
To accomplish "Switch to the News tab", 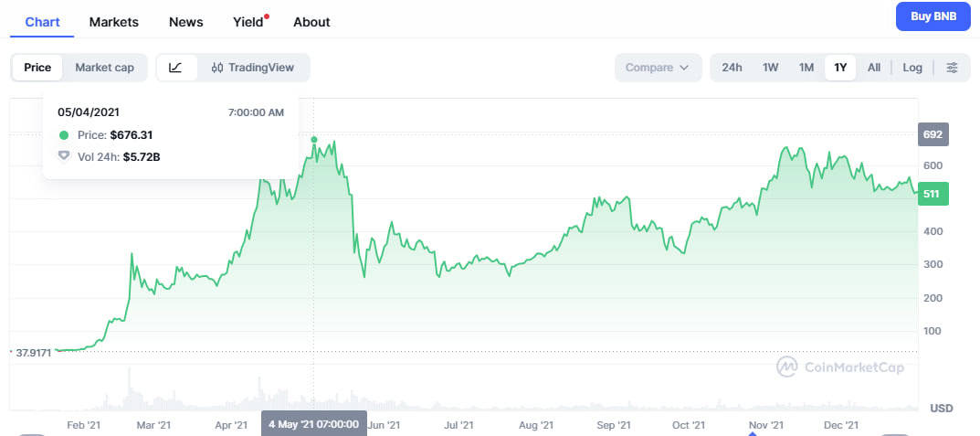I will pos(186,22).
